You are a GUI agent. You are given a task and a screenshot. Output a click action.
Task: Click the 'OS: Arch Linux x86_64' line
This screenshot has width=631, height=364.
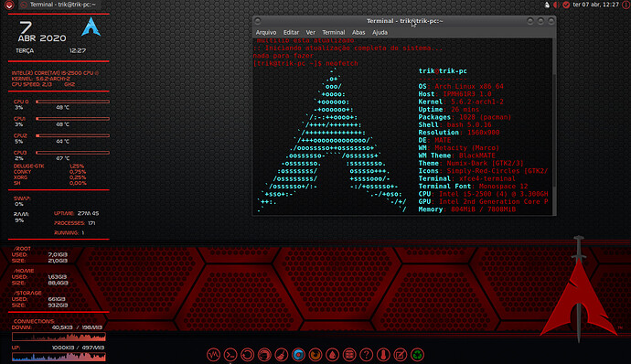(x=461, y=86)
